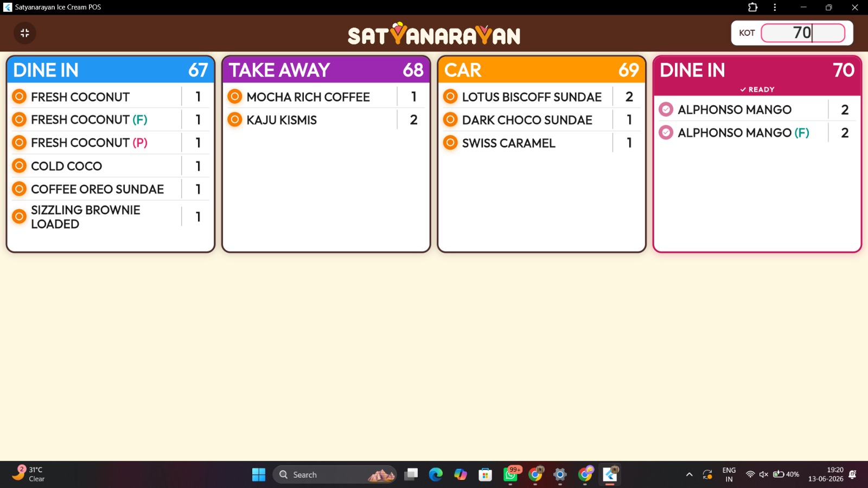Open second Chrome profile icon beside Flutter app
The height and width of the screenshot is (488, 868).
pos(585,474)
